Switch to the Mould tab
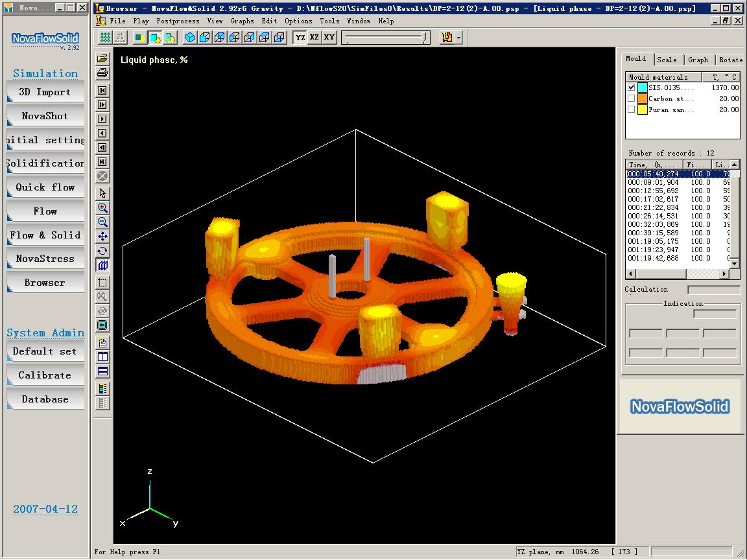 [637, 58]
